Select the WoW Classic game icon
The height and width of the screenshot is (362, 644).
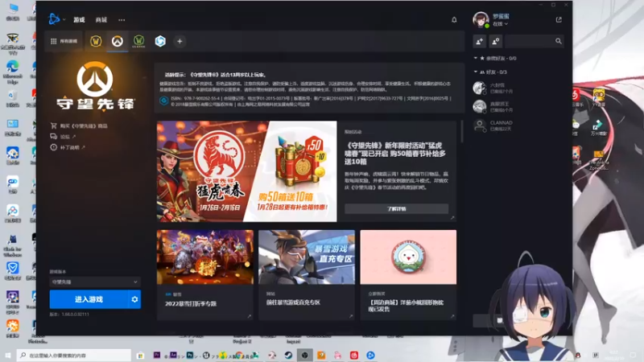click(138, 41)
